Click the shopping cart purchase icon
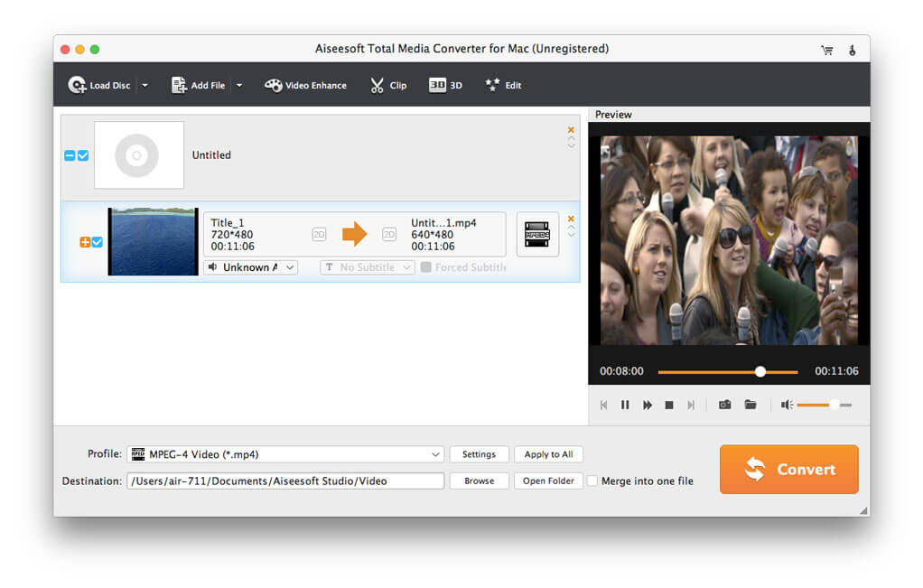The width and height of the screenshot is (923, 588). coord(827,50)
